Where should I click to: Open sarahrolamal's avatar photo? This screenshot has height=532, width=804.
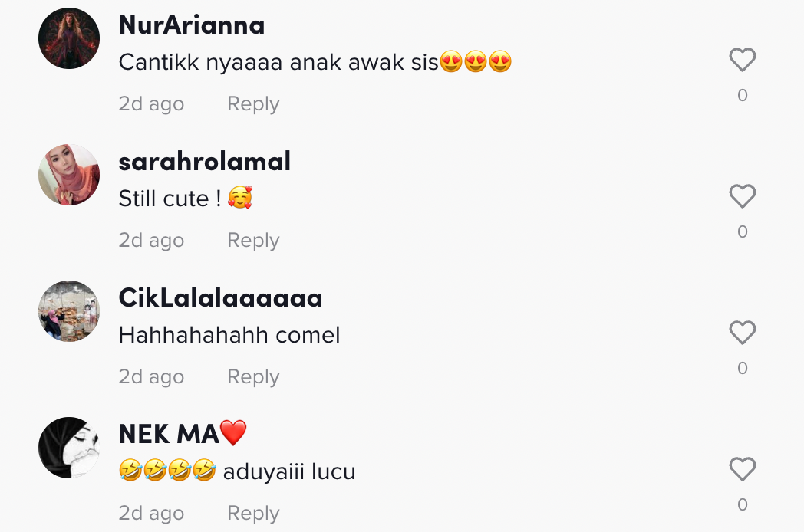pos(69,175)
